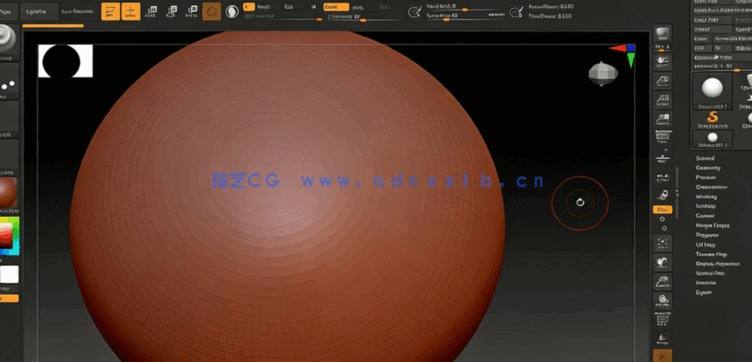Click the Frame mesh icon on right shelf
Screen dimensions: 752x362
pyautogui.click(x=663, y=244)
